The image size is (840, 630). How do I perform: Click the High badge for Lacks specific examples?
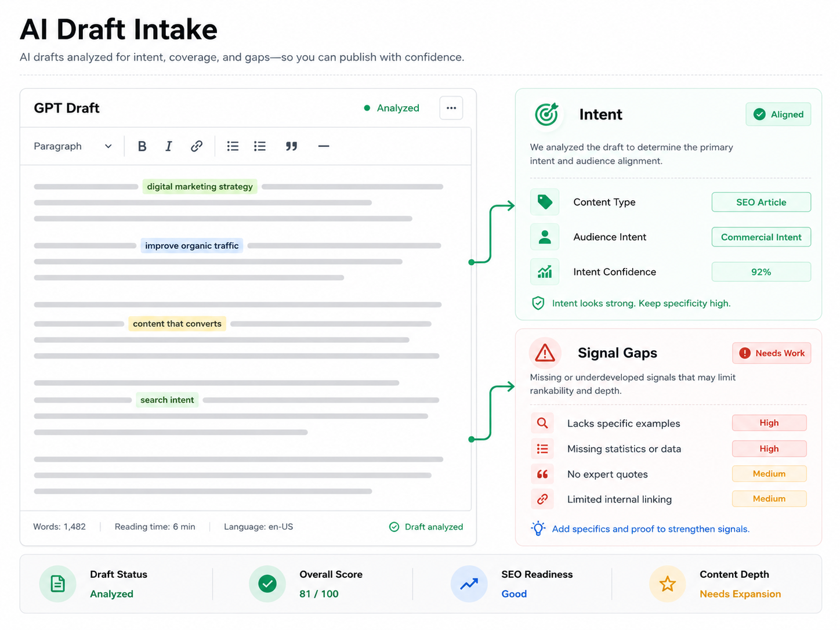pyautogui.click(x=769, y=423)
